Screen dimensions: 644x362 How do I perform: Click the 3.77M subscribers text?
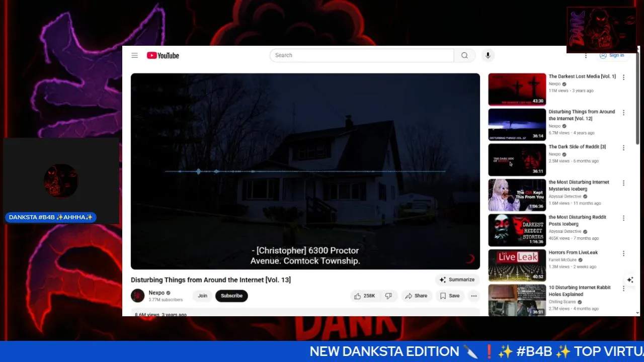pos(166,300)
